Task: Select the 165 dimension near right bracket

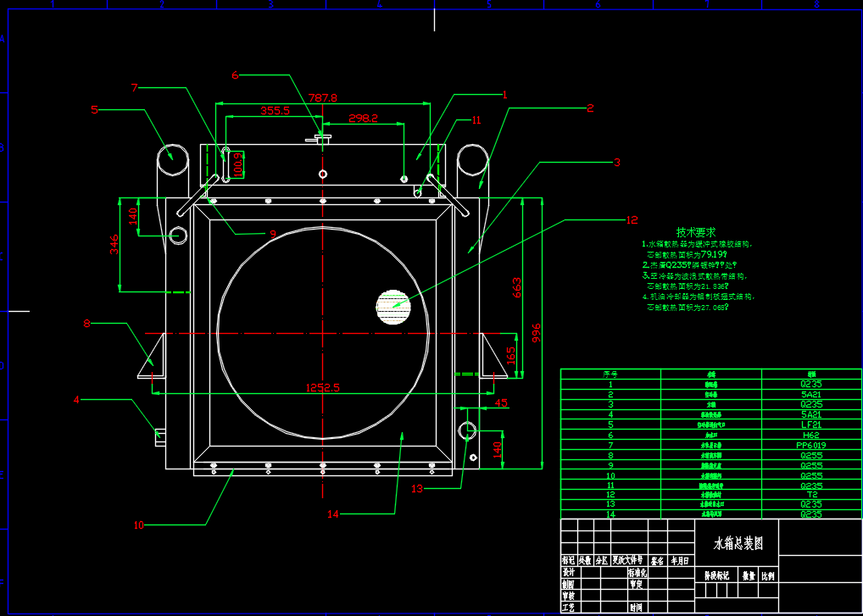Action: (x=510, y=353)
